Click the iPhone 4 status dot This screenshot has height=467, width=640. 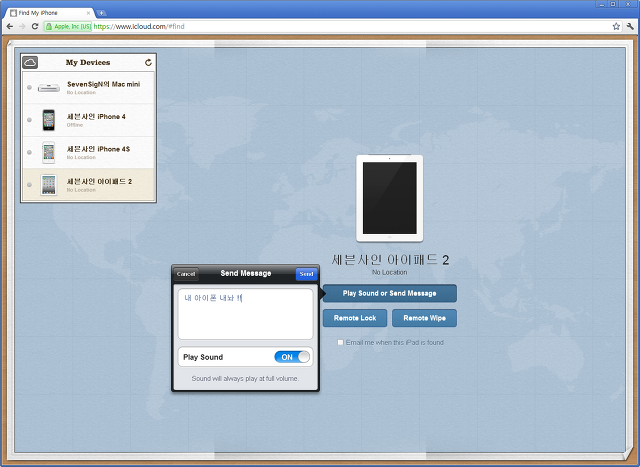pyautogui.click(x=29, y=120)
